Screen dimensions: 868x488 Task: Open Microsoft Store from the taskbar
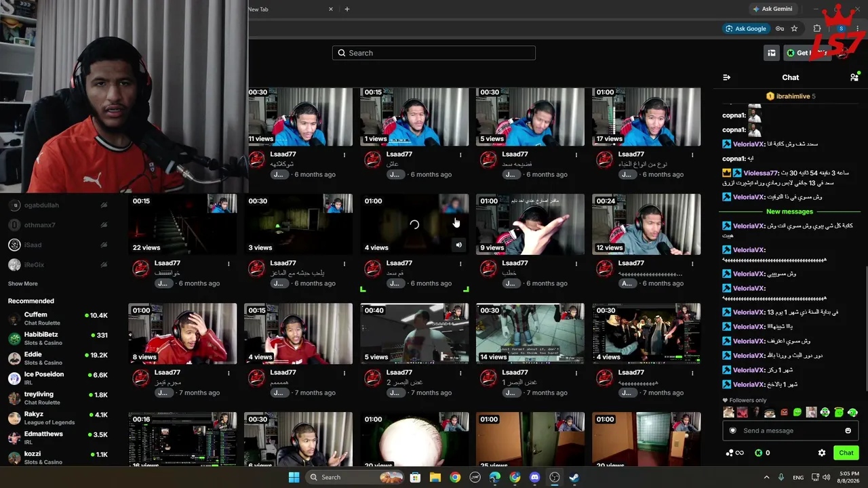pyautogui.click(x=415, y=477)
